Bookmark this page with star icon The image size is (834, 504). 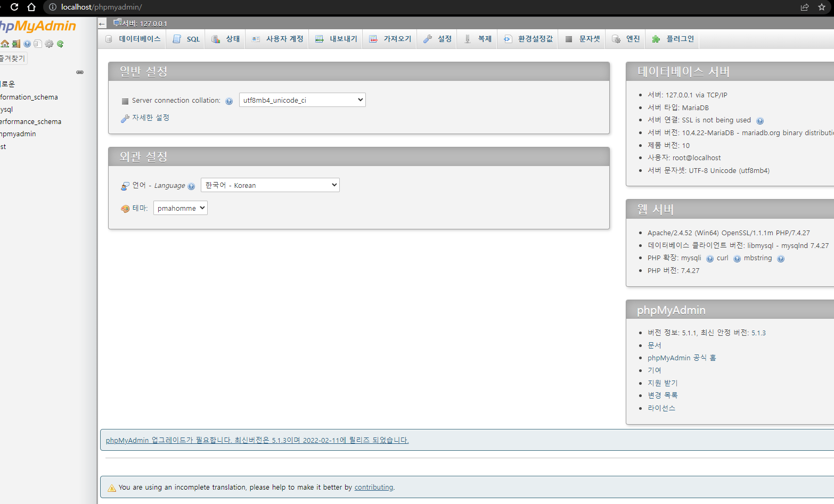pyautogui.click(x=821, y=7)
